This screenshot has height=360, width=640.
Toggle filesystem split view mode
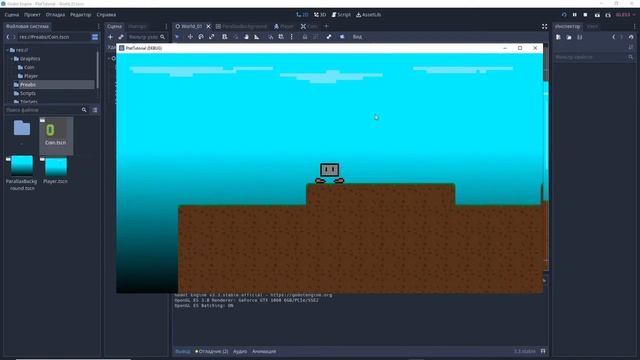pyautogui.click(x=95, y=37)
